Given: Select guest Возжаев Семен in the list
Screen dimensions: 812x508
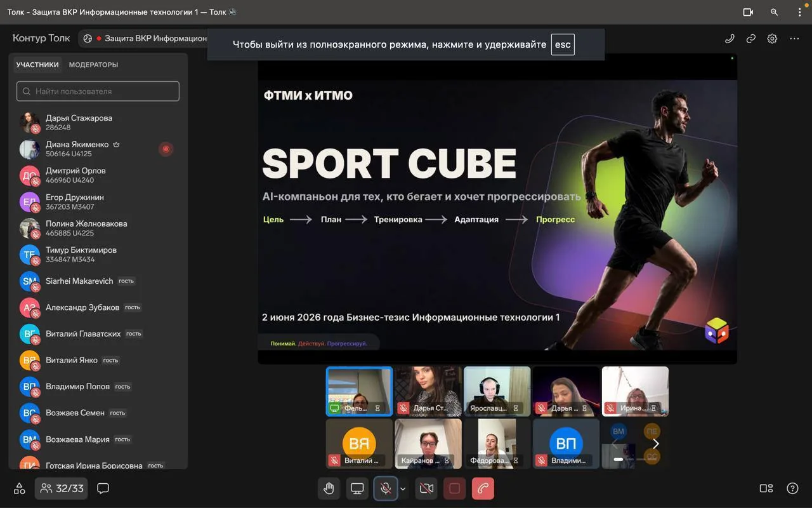Looking at the screenshot, I should coord(98,413).
